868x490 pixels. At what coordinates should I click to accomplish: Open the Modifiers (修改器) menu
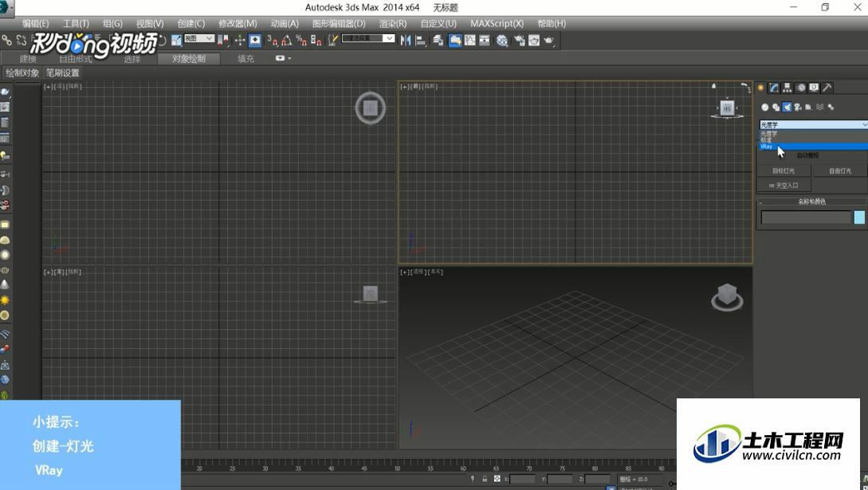click(238, 23)
